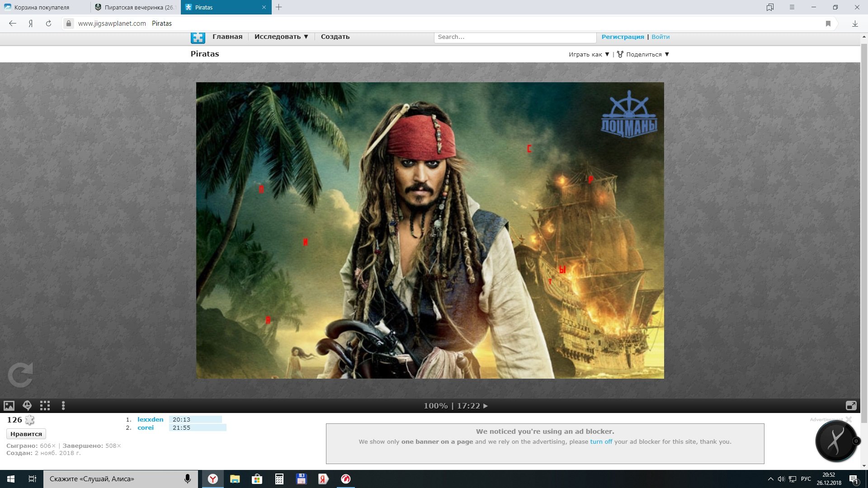Open lexxden's player profile link
The image size is (868, 488).
coord(150,419)
